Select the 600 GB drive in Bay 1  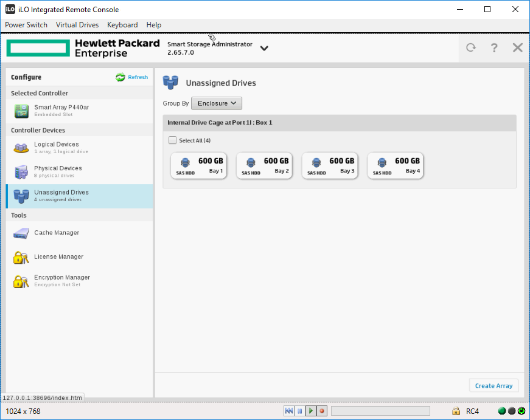(x=199, y=165)
